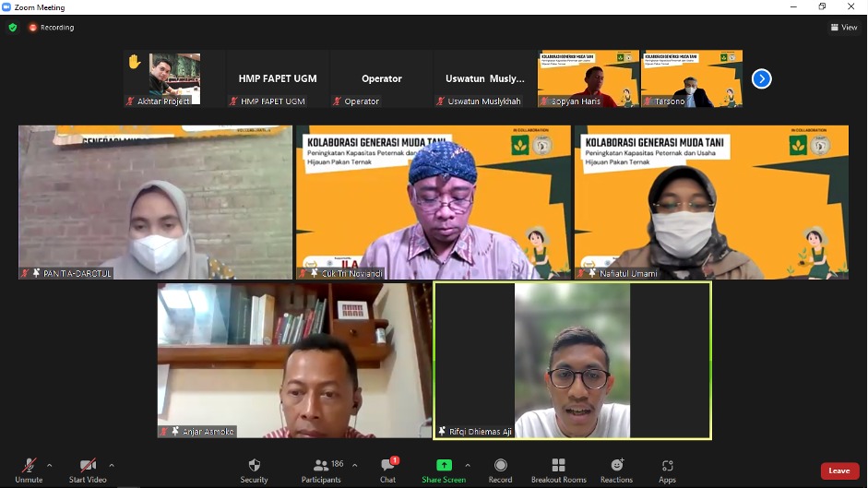
Task: Expand video options arrow beside Start Video
Action: (x=112, y=465)
